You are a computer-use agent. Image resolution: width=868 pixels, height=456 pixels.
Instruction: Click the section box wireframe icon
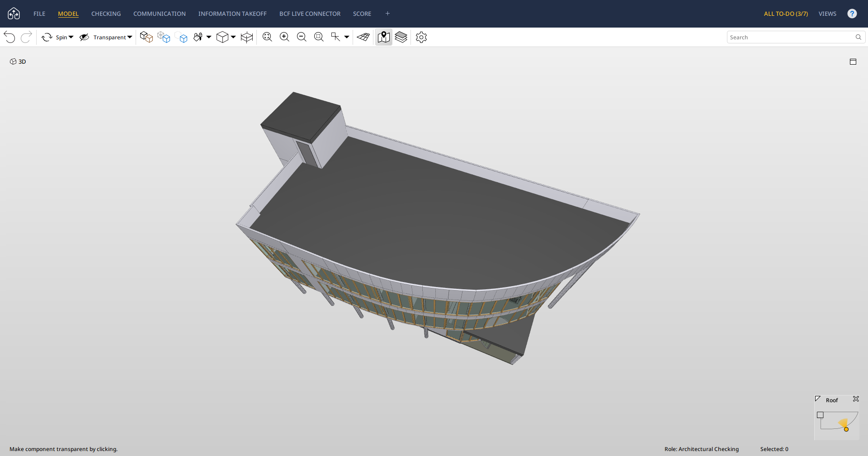247,37
